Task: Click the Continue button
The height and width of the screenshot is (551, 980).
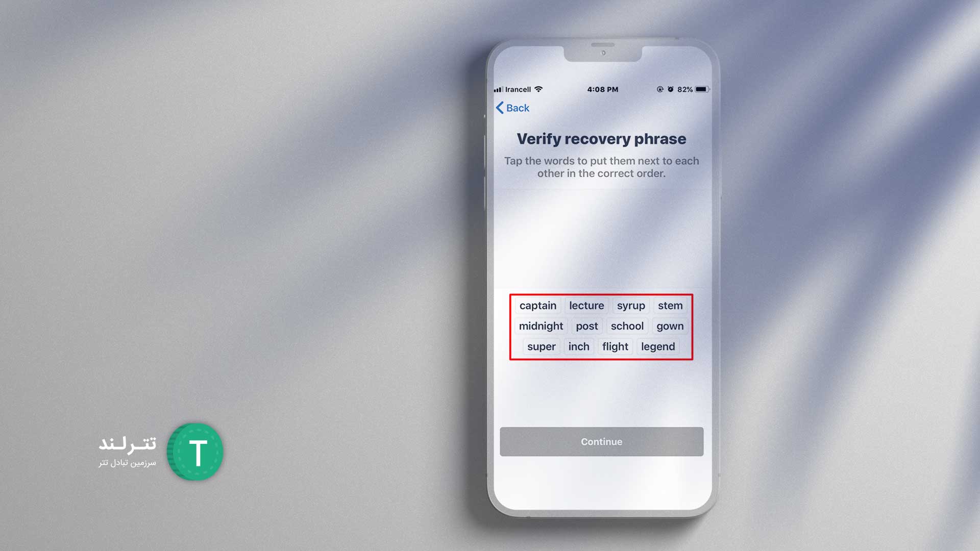Action: pyautogui.click(x=601, y=441)
